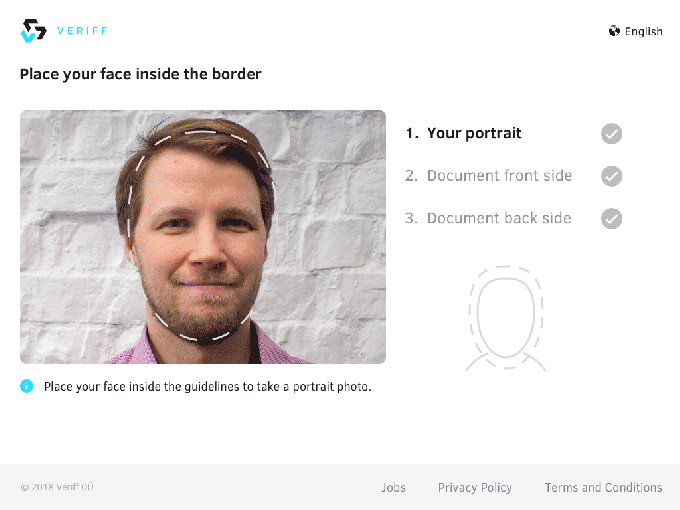This screenshot has height=510, width=680.
Task: Click the globe language icon
Action: pos(614,31)
